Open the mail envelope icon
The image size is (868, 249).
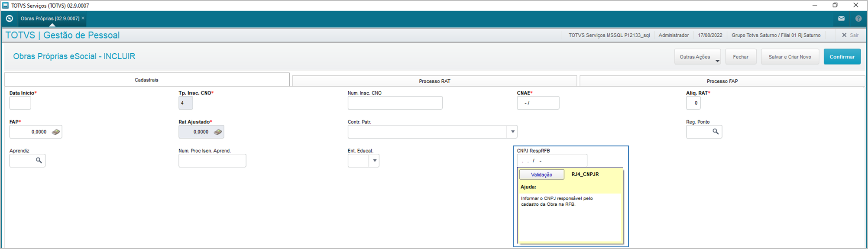[841, 19]
